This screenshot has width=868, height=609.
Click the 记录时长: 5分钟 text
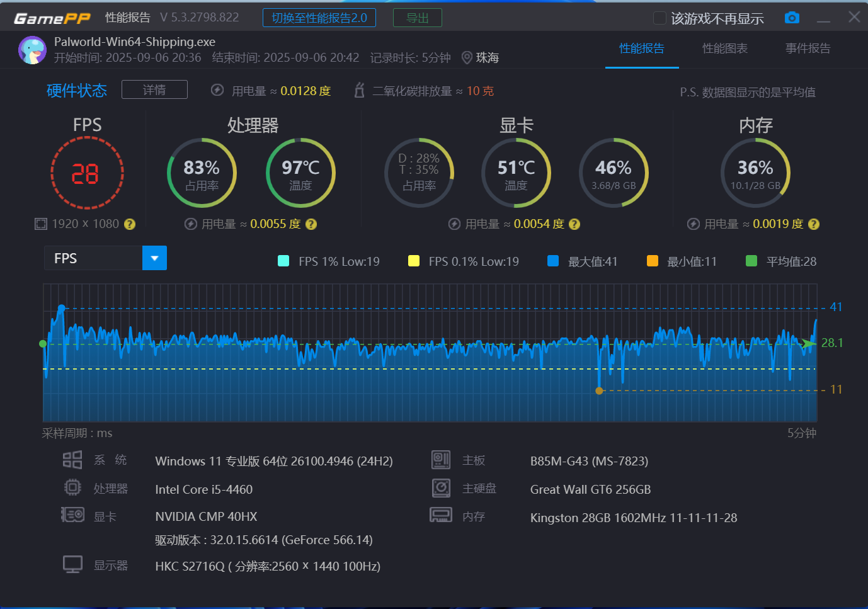click(411, 58)
